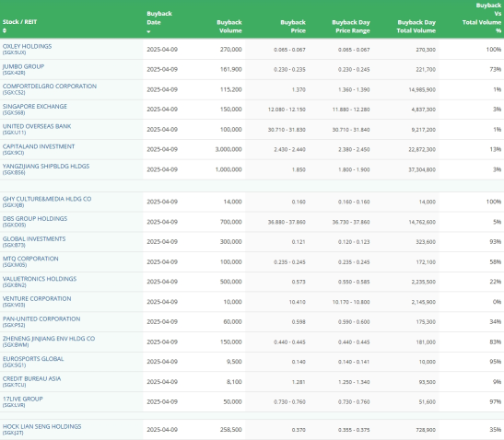The height and width of the screenshot is (440, 504).
Task: Click Buyback Day Price Range header
Action: (351, 27)
